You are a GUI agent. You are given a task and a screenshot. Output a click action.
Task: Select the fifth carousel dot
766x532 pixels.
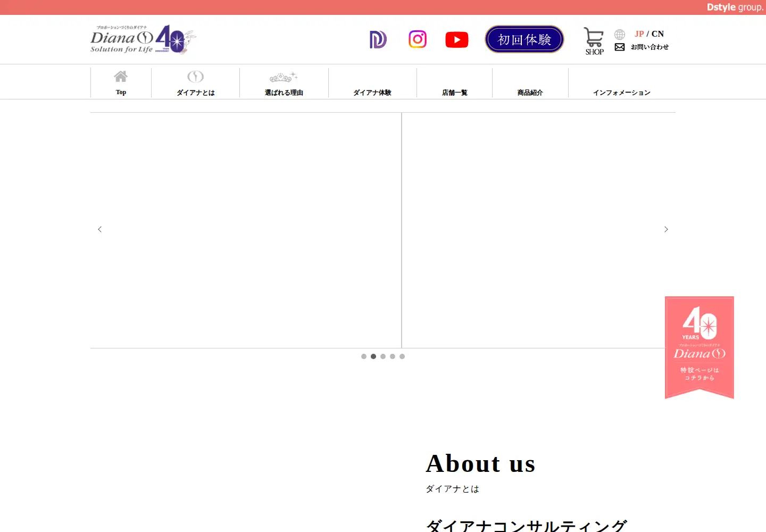pos(402,356)
